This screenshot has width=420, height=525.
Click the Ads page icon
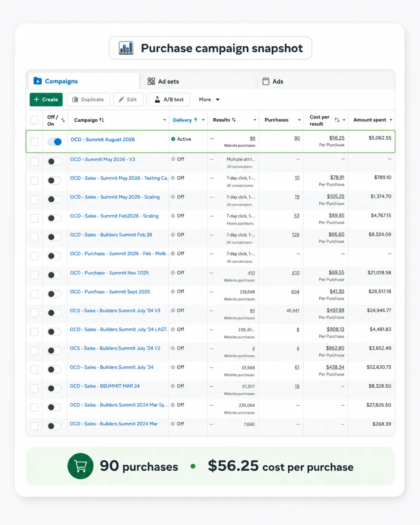266,81
